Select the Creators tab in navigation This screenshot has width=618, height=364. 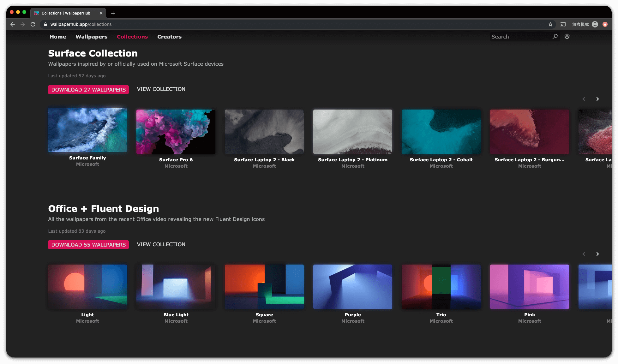coord(170,36)
